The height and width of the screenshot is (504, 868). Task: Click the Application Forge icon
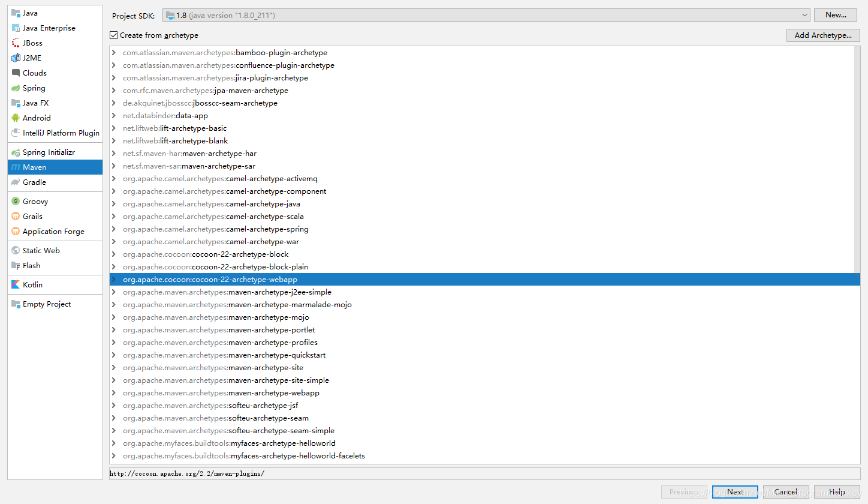16,231
